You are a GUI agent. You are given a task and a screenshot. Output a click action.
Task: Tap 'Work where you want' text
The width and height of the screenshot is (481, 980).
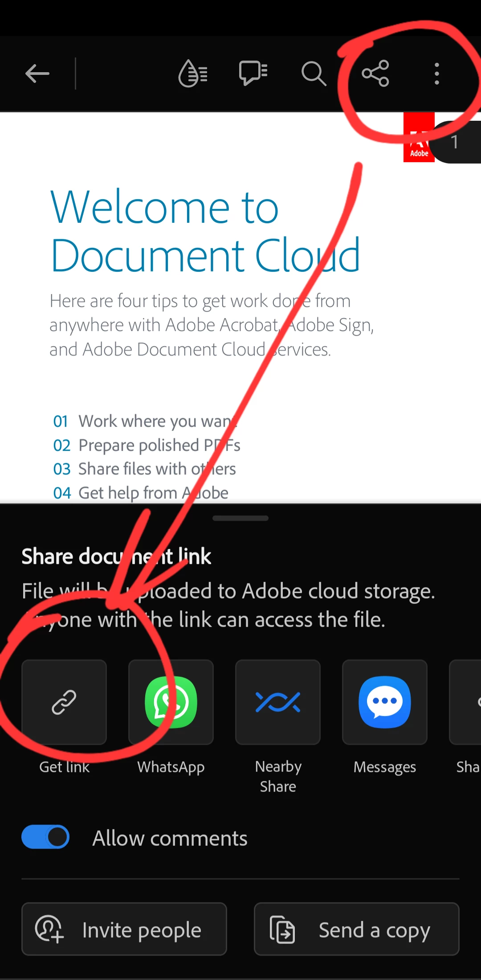click(x=158, y=421)
